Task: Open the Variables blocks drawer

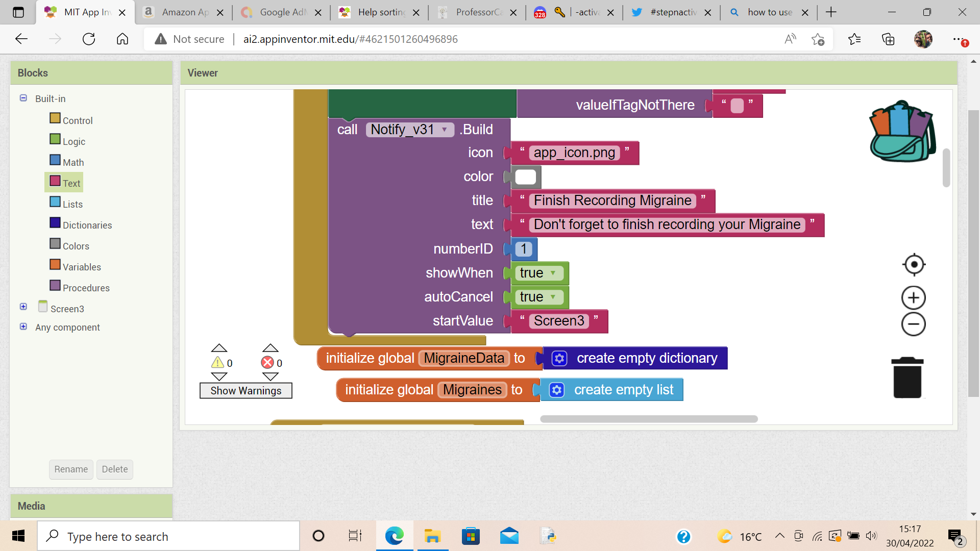Action: tap(82, 266)
